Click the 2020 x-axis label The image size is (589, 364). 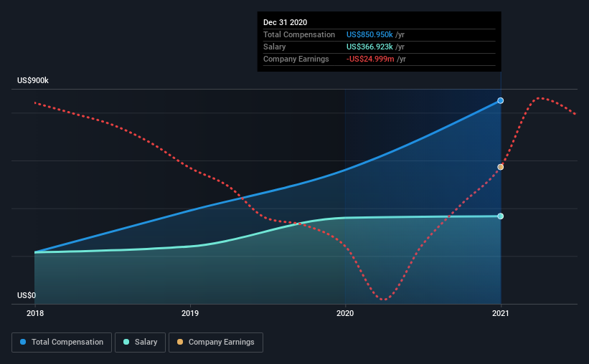point(345,313)
